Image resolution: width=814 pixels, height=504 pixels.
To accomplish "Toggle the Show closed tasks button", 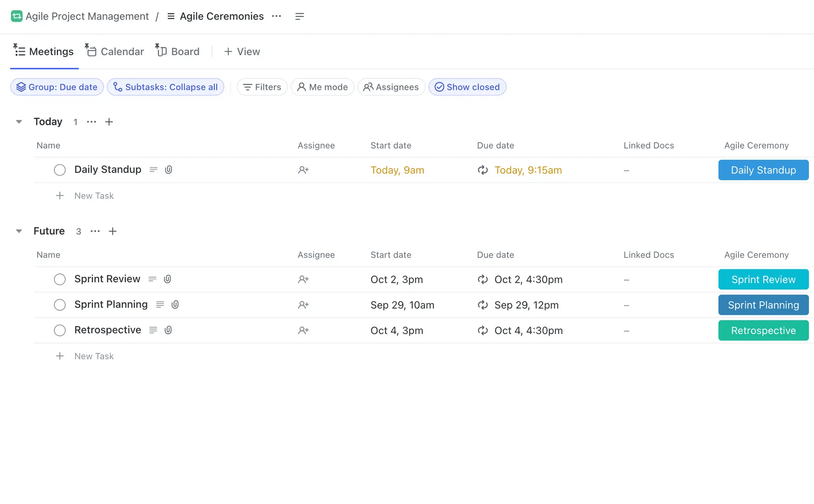I will tap(468, 86).
